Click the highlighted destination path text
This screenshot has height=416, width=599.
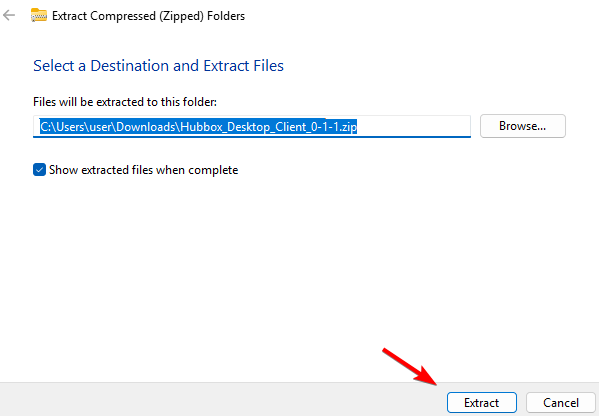click(x=199, y=126)
